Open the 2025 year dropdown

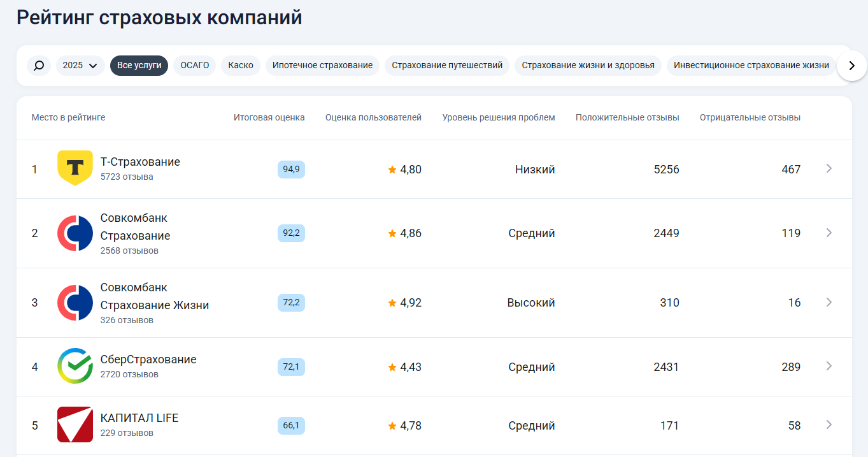tap(80, 65)
